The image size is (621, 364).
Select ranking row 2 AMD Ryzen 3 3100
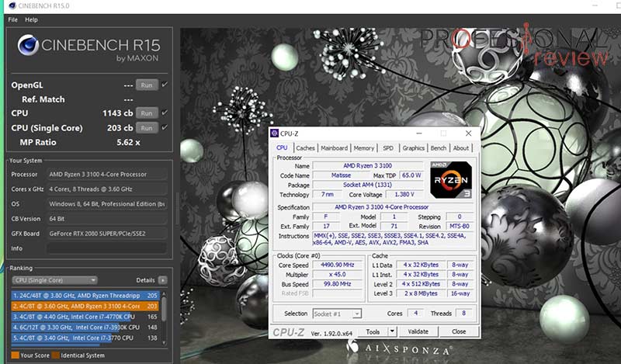pyautogui.click(x=85, y=306)
